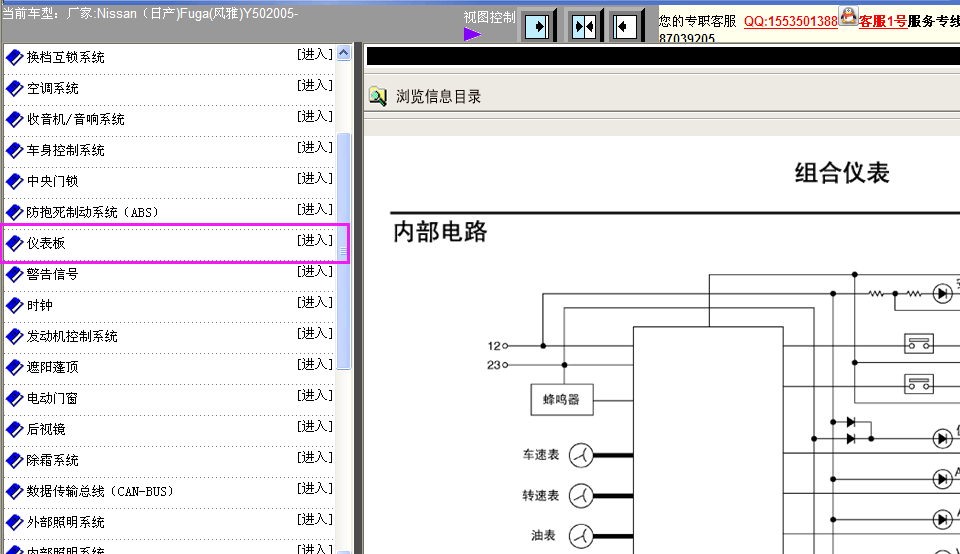Click the book icon beside 收音机/音响系统
Screen dimensions: 960x554
click(x=14, y=119)
